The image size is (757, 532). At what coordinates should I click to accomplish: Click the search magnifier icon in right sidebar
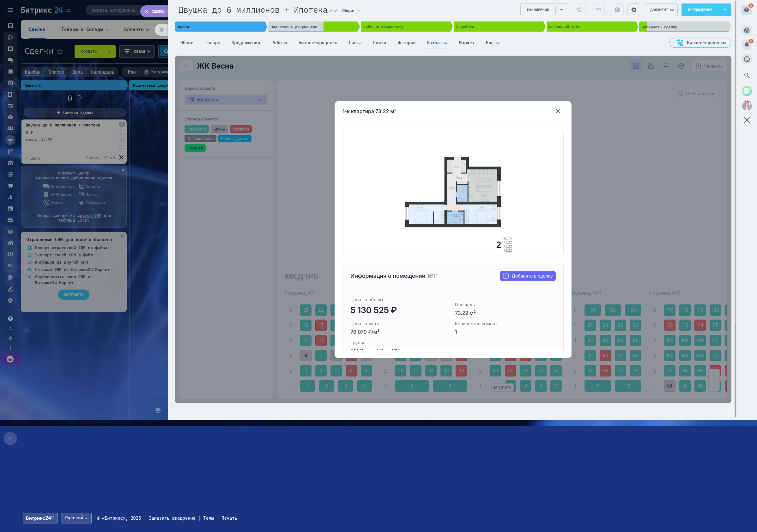[747, 76]
